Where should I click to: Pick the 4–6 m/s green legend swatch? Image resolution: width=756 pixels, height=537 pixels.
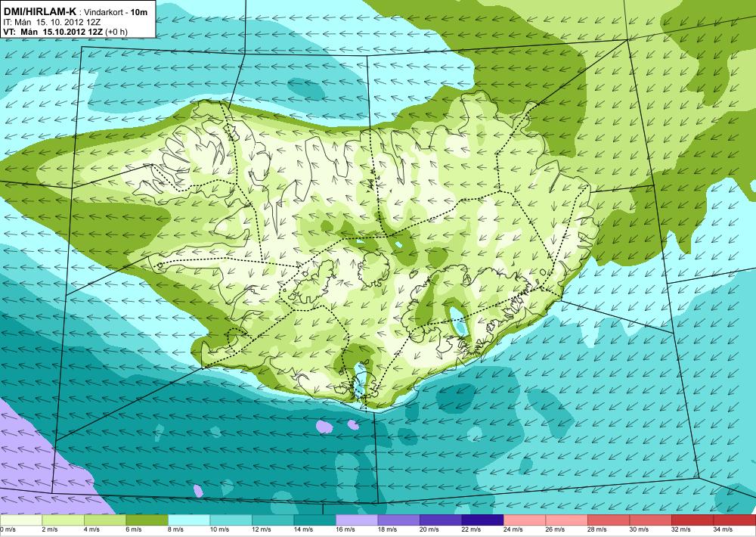pos(104,520)
